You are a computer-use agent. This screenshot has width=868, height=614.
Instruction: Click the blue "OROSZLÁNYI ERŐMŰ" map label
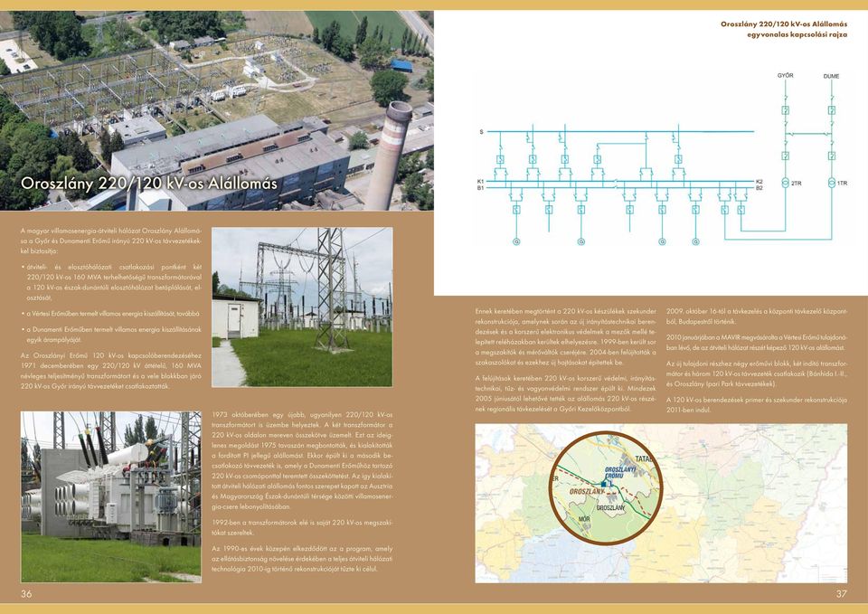tap(620, 472)
